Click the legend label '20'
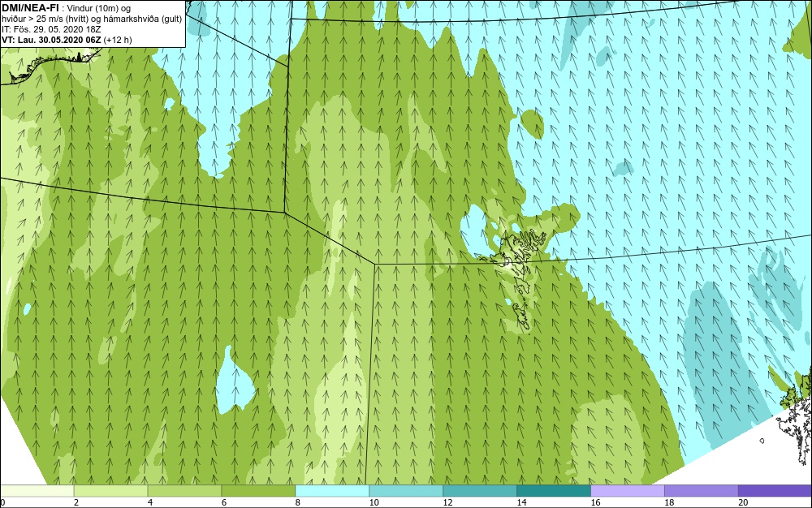This screenshot has height=508, width=812. 743,502
